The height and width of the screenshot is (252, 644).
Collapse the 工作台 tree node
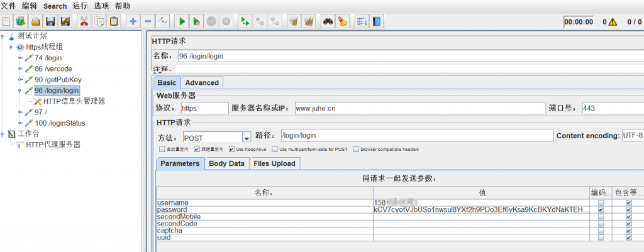click(x=2, y=133)
